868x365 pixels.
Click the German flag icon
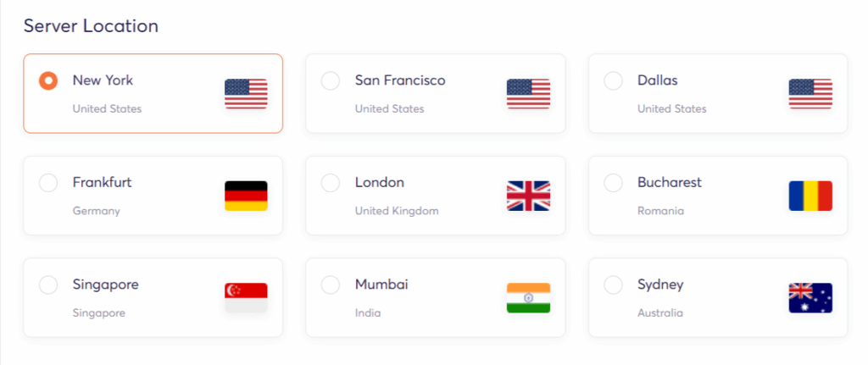point(246,196)
